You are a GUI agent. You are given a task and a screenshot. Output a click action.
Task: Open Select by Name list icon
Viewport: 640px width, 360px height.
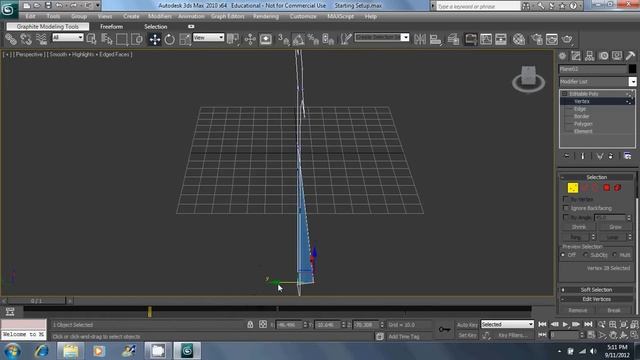tap(107, 39)
